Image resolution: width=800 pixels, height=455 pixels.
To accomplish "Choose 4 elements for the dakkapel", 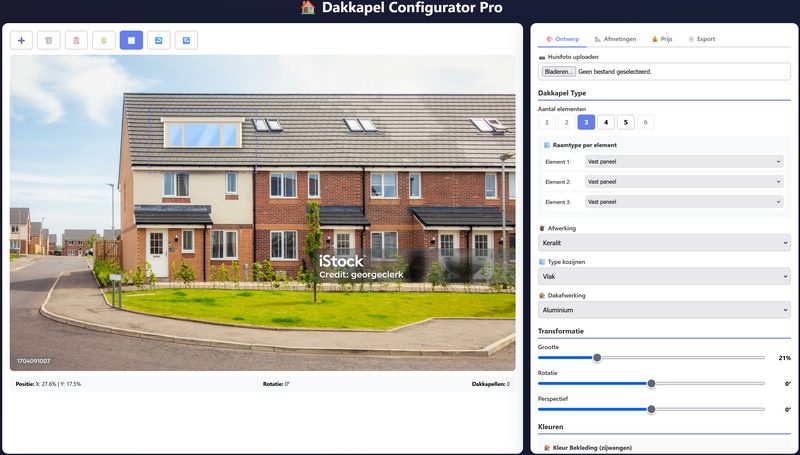I will pos(606,122).
